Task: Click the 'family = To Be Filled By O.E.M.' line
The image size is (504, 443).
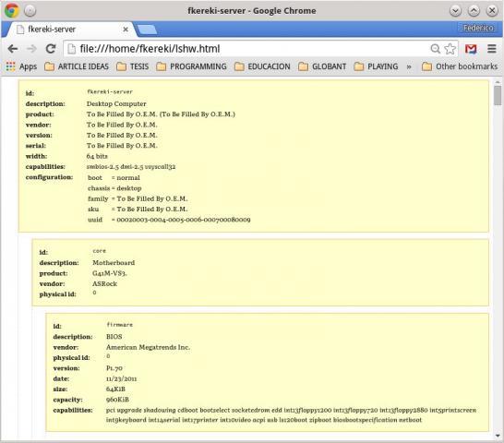Action: tap(138, 198)
